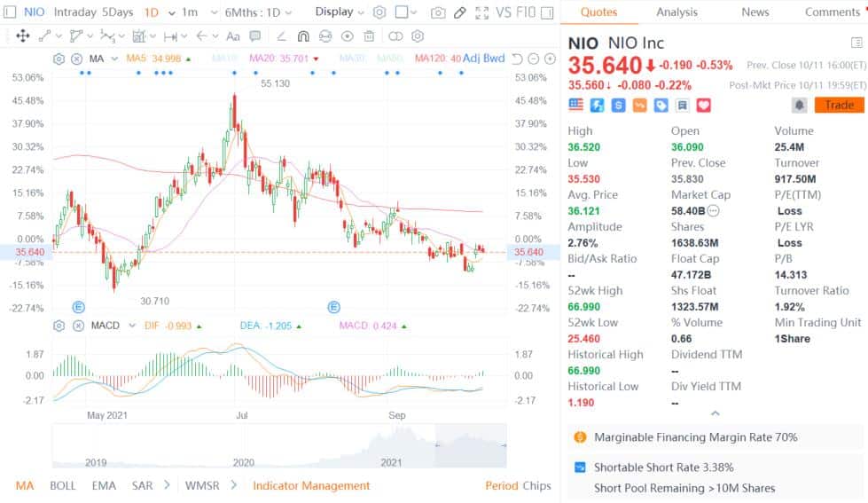
Task: Open chart settings gear next to Display
Action: pos(379,12)
